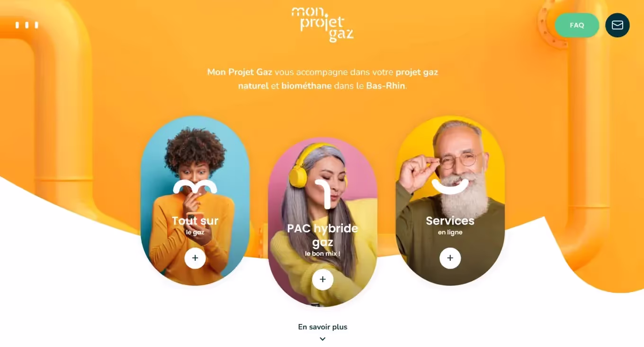Follow the En savoir plus link
Viewport: 644px width, 347px height.
(x=322, y=327)
